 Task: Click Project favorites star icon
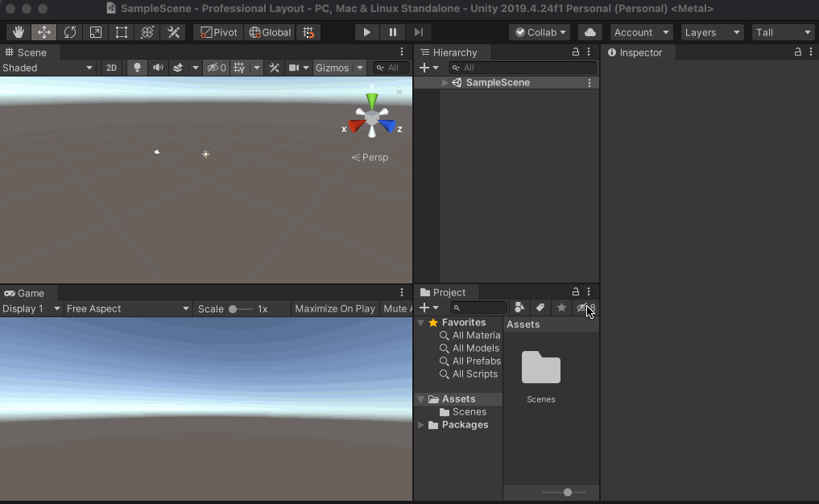pyautogui.click(x=561, y=308)
